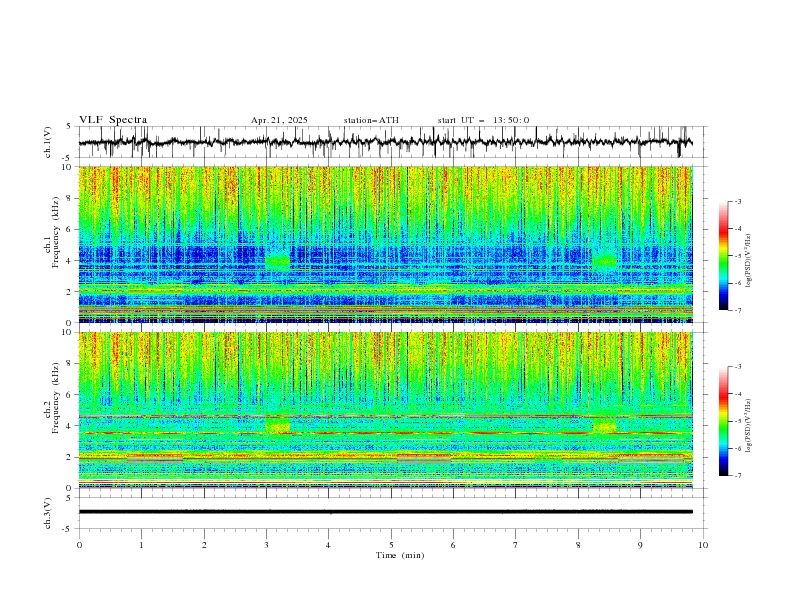Click the "ch.3(V)" waveform axis label
This screenshot has height=612, width=792.
click(48, 513)
